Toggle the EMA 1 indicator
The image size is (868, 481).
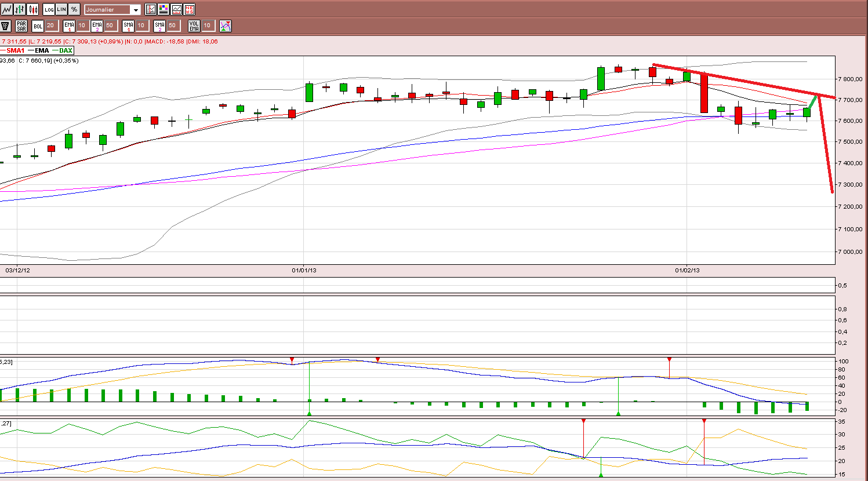click(x=70, y=25)
